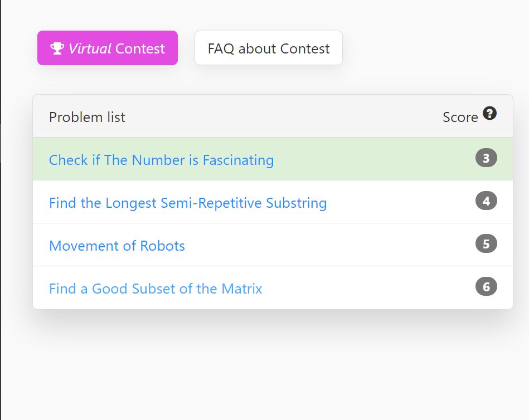The image size is (529, 420).
Task: Click the score badge showing 3
Action: [486, 158]
